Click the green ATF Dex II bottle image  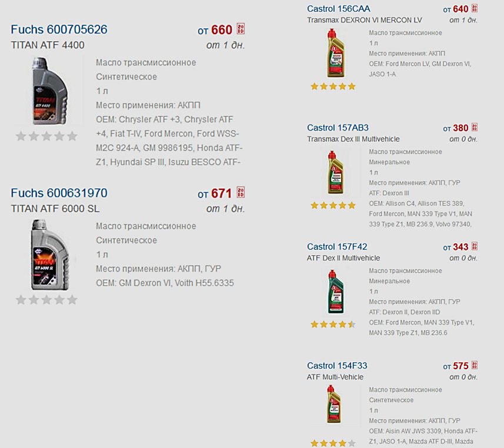coord(335,292)
